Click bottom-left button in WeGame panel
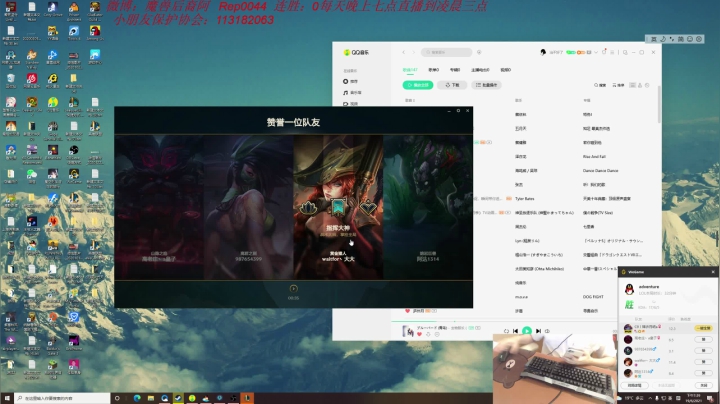Image resolution: width=720 pixels, height=404 pixels. pos(635,385)
